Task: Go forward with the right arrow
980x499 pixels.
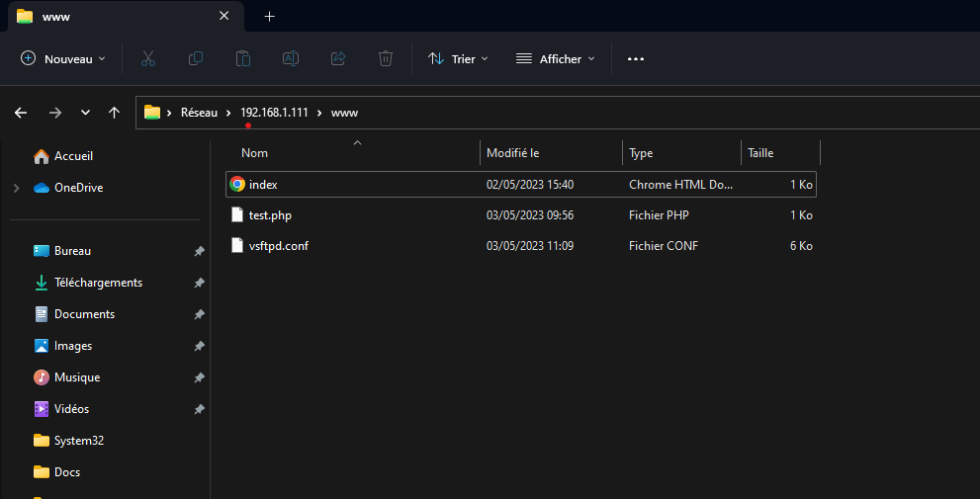Action: [55, 113]
